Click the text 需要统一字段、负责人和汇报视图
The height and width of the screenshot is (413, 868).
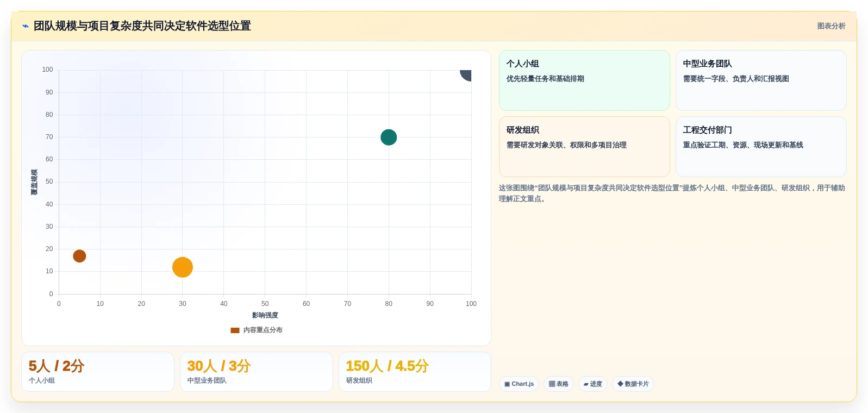[736, 79]
